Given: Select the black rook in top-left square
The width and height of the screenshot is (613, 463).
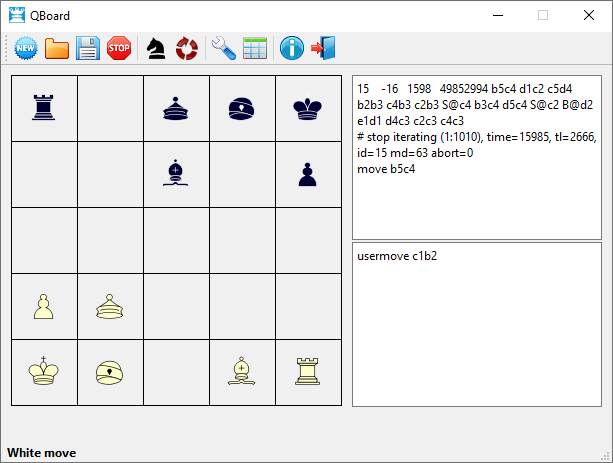Looking at the screenshot, I should (x=43, y=107).
